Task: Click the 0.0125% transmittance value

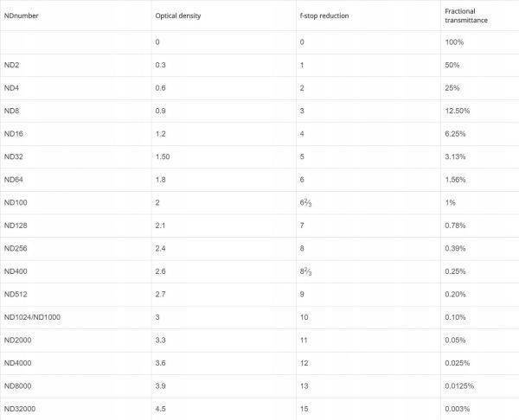Action: coord(459,386)
